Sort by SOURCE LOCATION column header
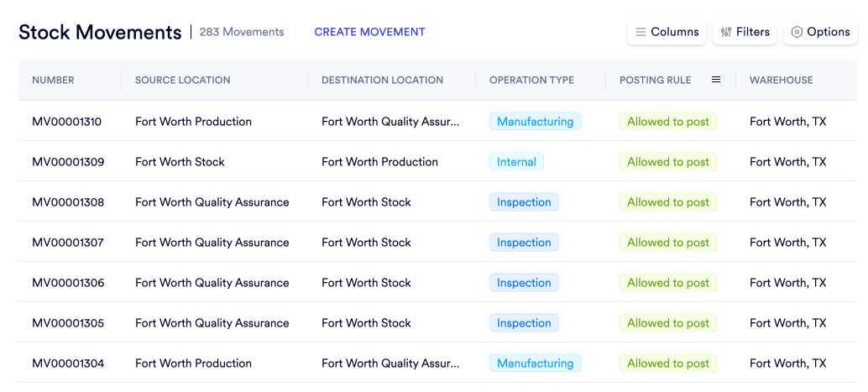The height and width of the screenshot is (392, 868). coord(183,80)
